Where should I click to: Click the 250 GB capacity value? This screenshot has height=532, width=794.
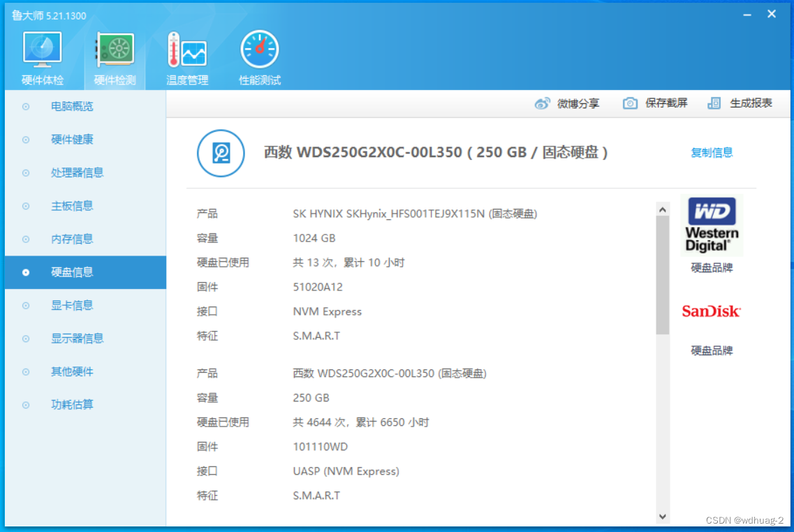click(x=311, y=398)
